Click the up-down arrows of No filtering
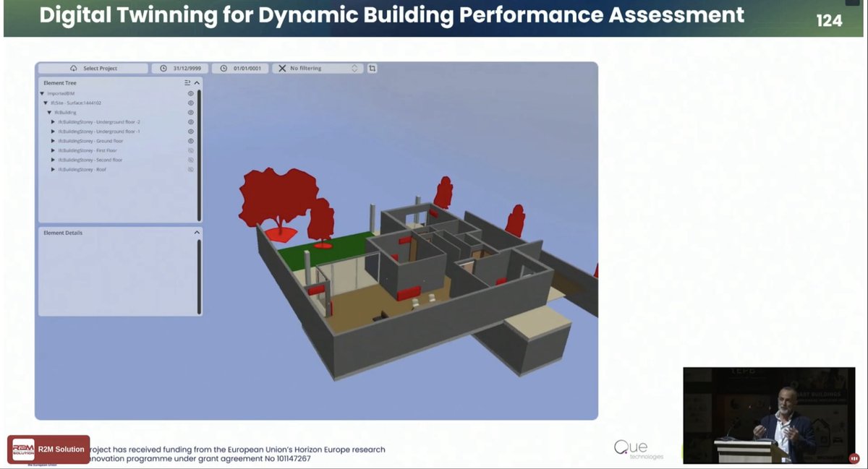This screenshot has width=868, height=469. (354, 68)
